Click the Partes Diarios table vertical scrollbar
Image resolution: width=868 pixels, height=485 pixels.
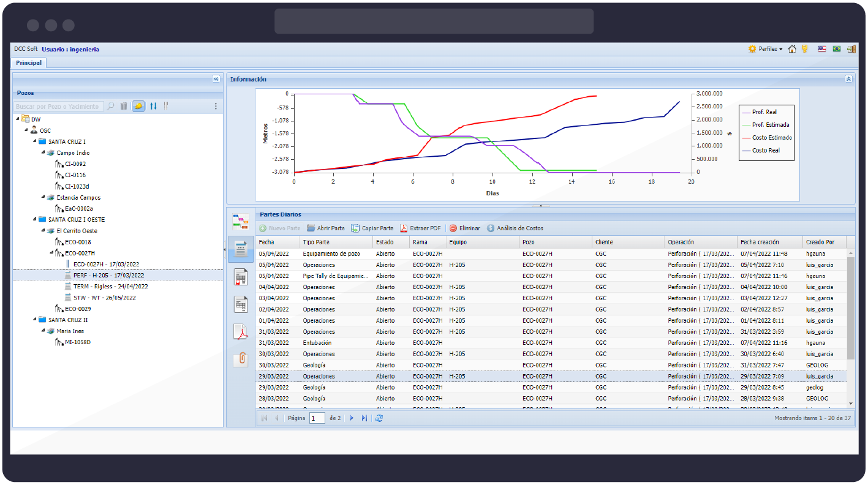tap(850, 309)
